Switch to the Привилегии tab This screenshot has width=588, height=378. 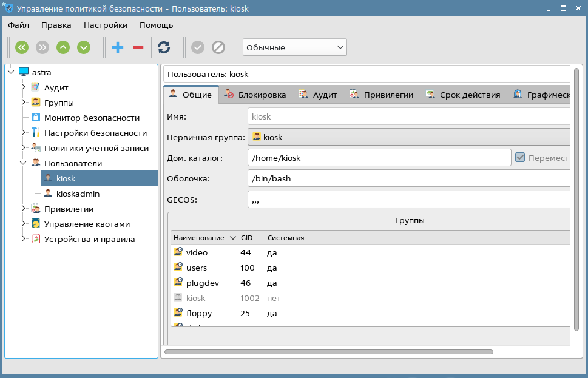tap(381, 95)
